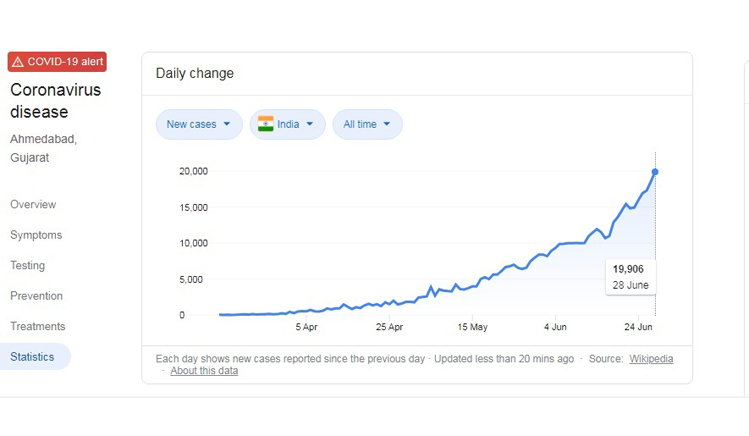Click the Ahmedabad, Gujarat location text
Image resolution: width=749 pixels, height=436 pixels.
coord(43,148)
